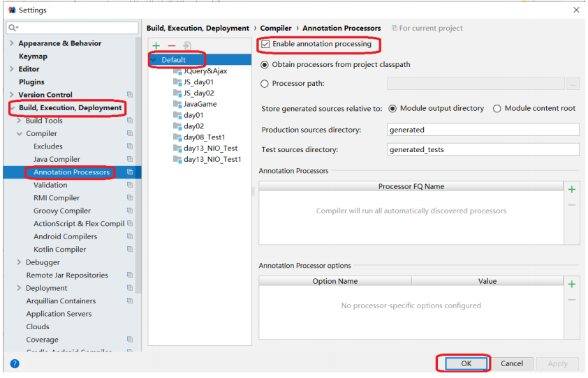Click the settings search box
The height and width of the screenshot is (378, 588).
click(73, 28)
